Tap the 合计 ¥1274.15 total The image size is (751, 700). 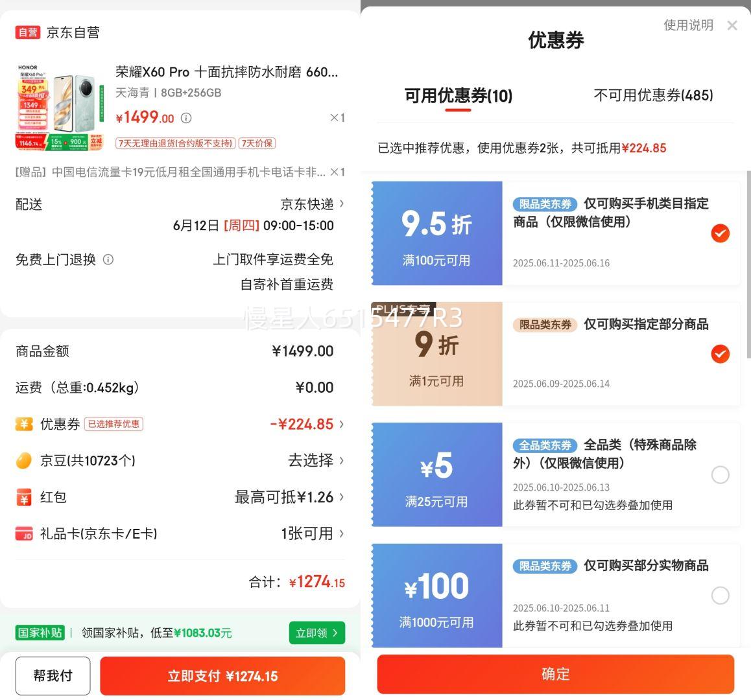[x=296, y=582]
